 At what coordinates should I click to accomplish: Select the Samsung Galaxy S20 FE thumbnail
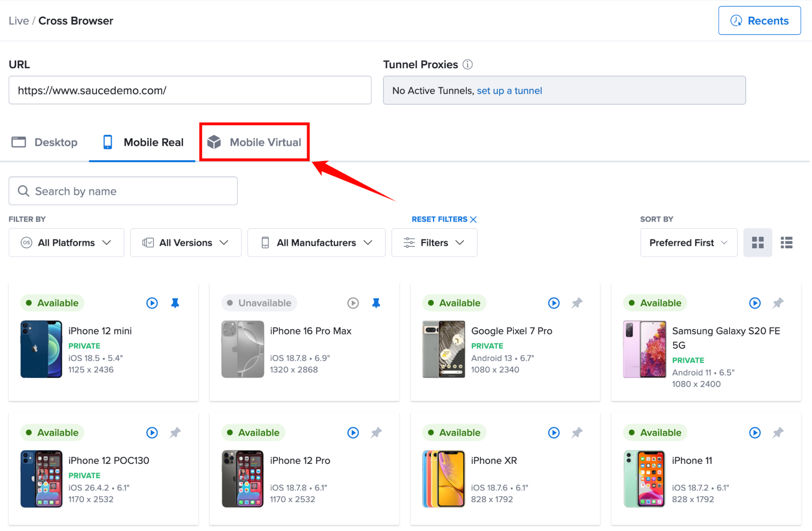(x=645, y=349)
